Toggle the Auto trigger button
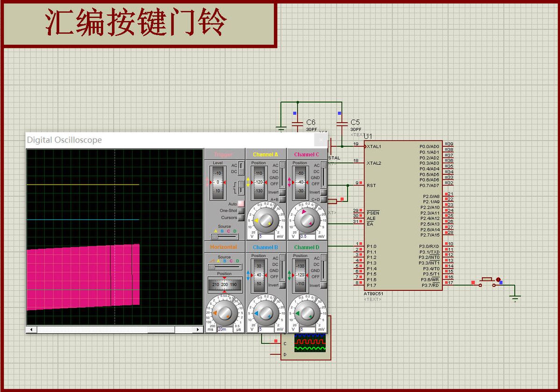 [x=241, y=204]
